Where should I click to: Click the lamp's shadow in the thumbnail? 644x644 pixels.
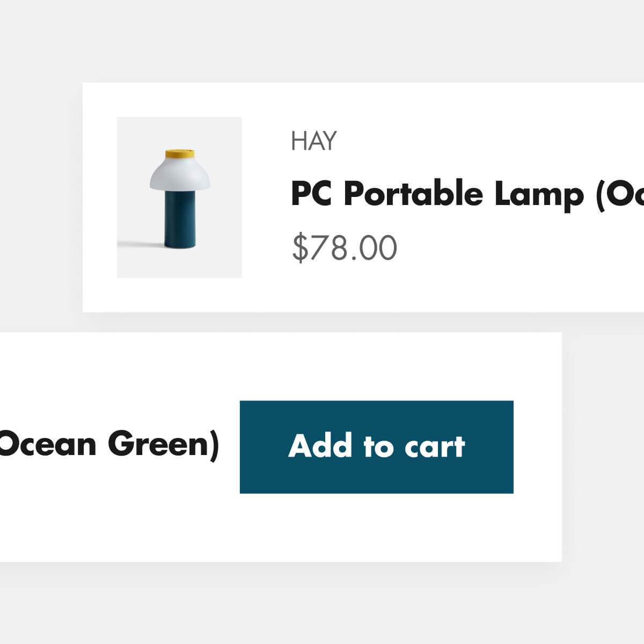[x=141, y=244]
